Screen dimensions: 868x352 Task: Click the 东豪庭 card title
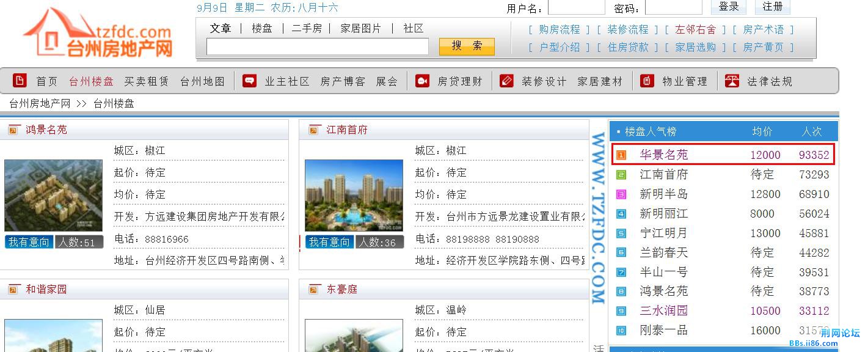342,289
